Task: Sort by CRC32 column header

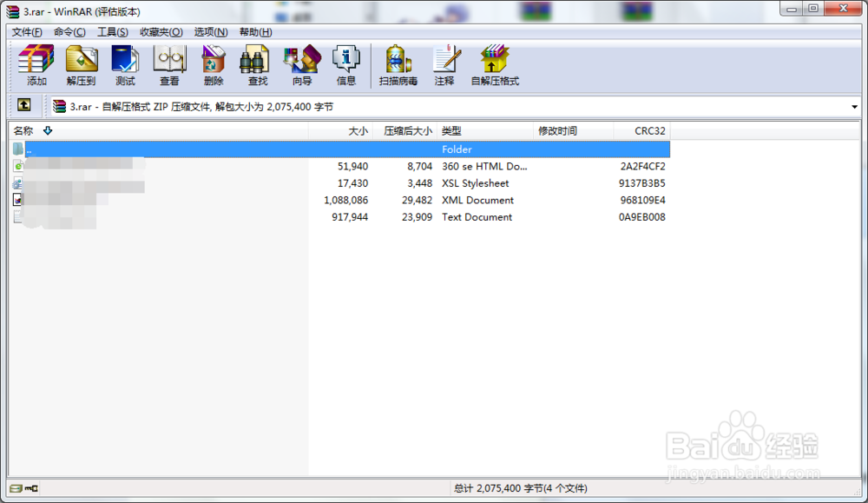Action: (x=642, y=130)
